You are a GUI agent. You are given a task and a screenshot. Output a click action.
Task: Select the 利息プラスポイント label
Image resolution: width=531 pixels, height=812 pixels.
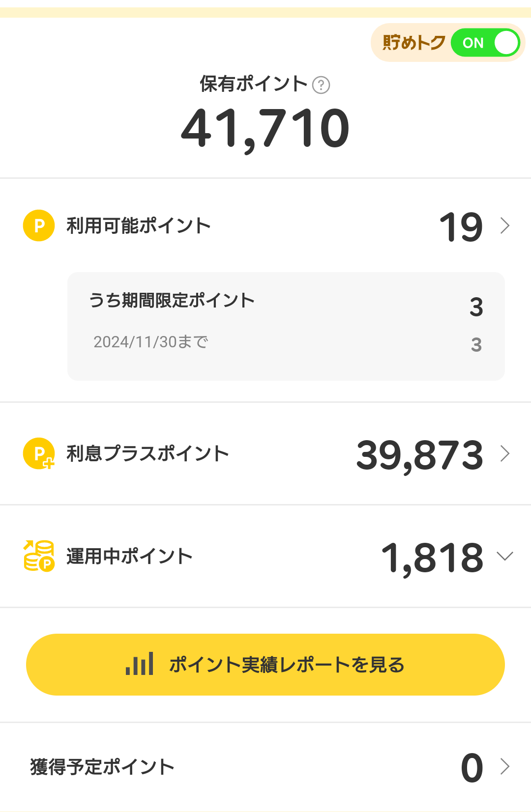(147, 453)
